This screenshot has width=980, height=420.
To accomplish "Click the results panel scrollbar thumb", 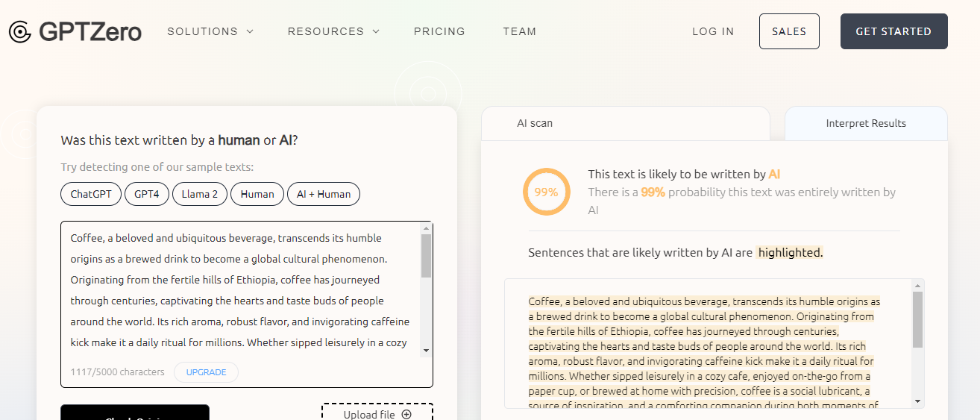I will click(x=917, y=319).
